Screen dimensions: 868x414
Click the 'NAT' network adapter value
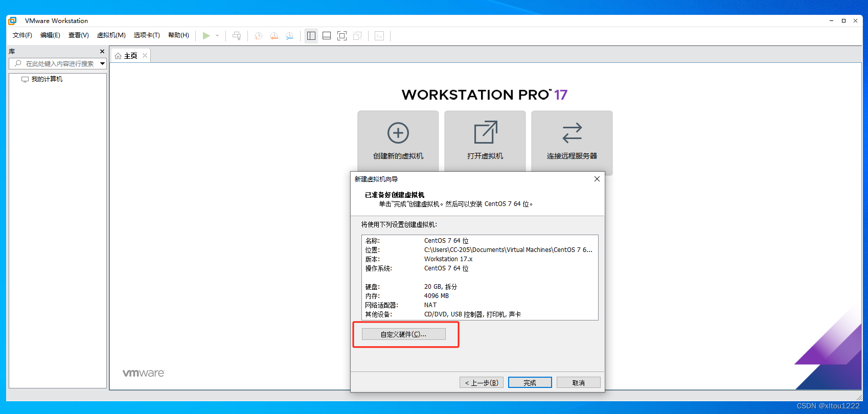[x=430, y=305]
